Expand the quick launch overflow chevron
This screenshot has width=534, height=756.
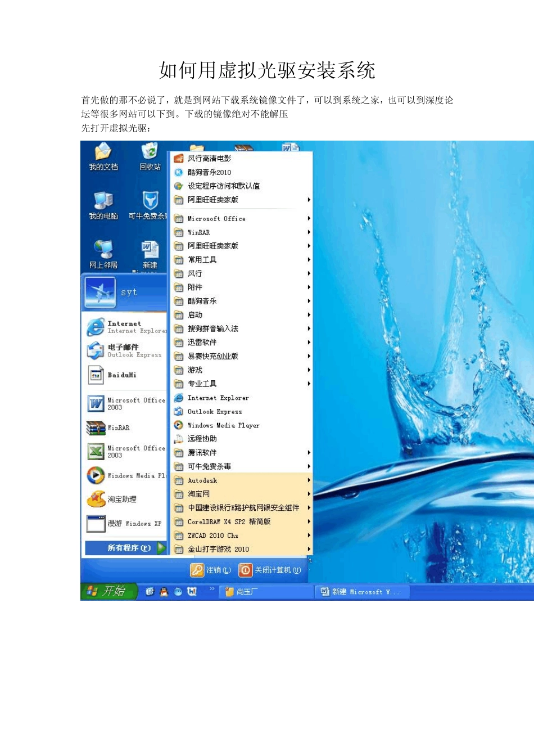point(212,589)
